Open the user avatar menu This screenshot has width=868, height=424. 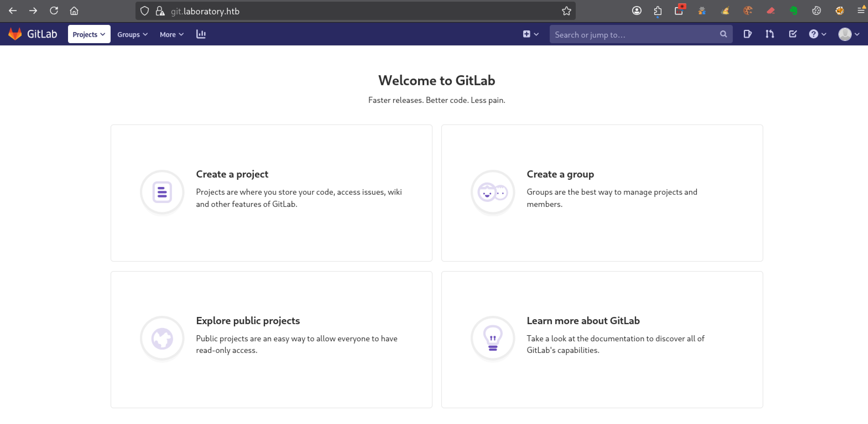849,34
